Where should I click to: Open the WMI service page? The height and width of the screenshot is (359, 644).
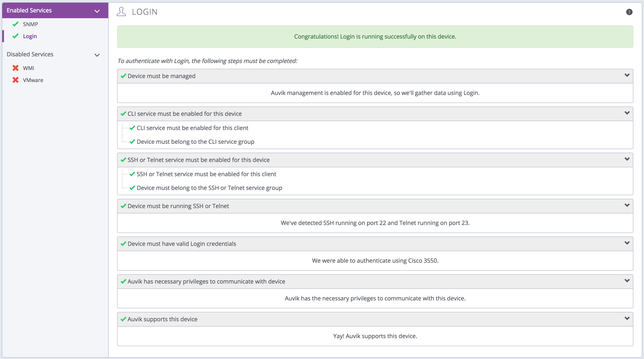coord(29,68)
